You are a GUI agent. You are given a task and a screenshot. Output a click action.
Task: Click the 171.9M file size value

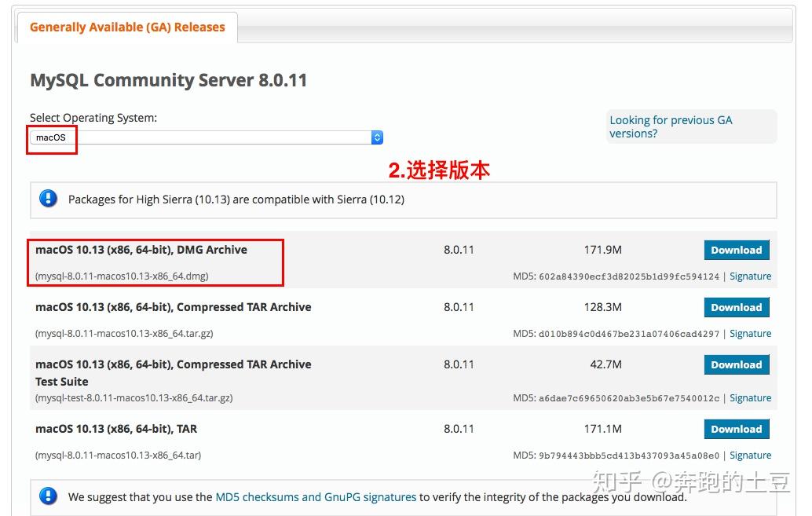pos(603,250)
